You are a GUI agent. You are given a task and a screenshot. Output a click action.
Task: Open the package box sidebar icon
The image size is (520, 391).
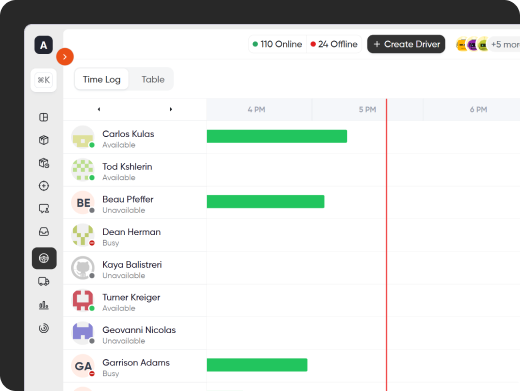point(44,140)
